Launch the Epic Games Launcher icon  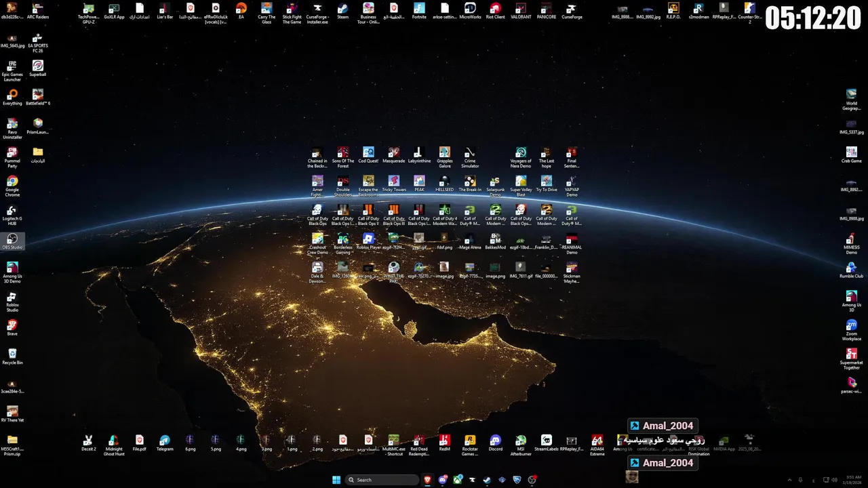[x=12, y=70]
